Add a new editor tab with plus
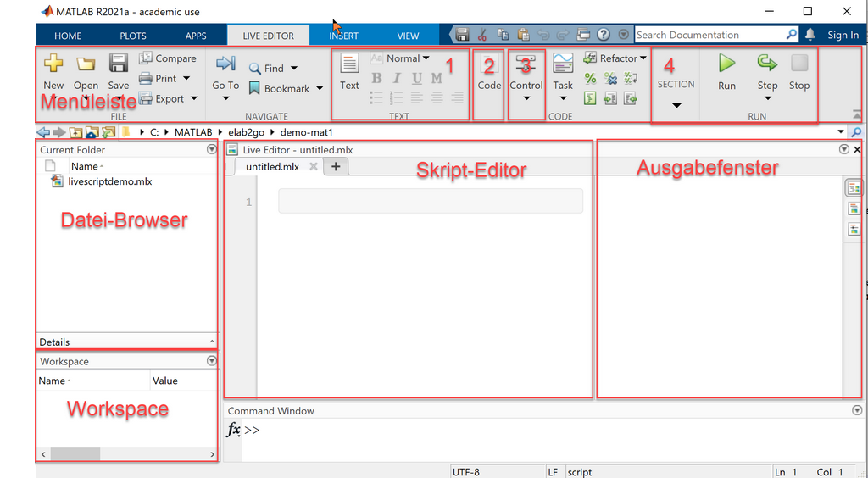Image resolution: width=868 pixels, height=478 pixels. tap(336, 166)
